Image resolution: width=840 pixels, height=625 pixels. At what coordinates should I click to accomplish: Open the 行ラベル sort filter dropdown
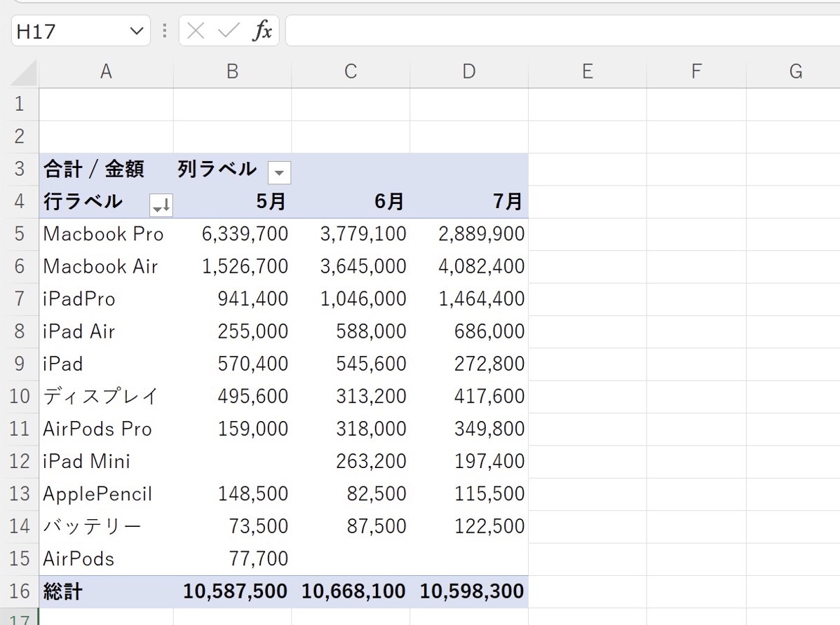pos(161,205)
